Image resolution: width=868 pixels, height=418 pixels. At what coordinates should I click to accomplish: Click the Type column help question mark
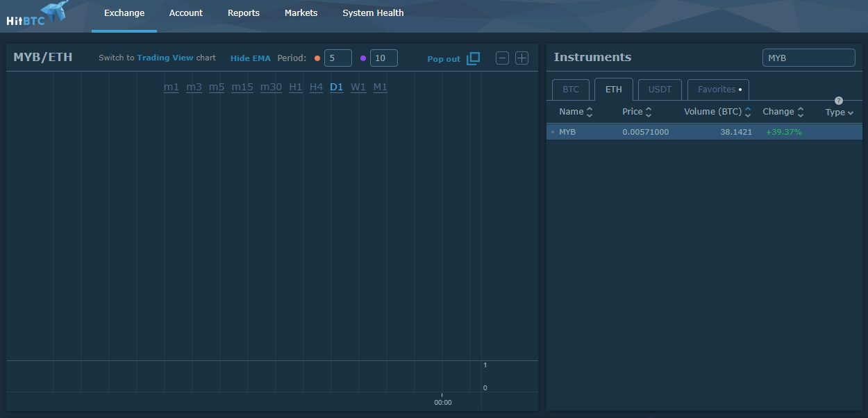839,101
